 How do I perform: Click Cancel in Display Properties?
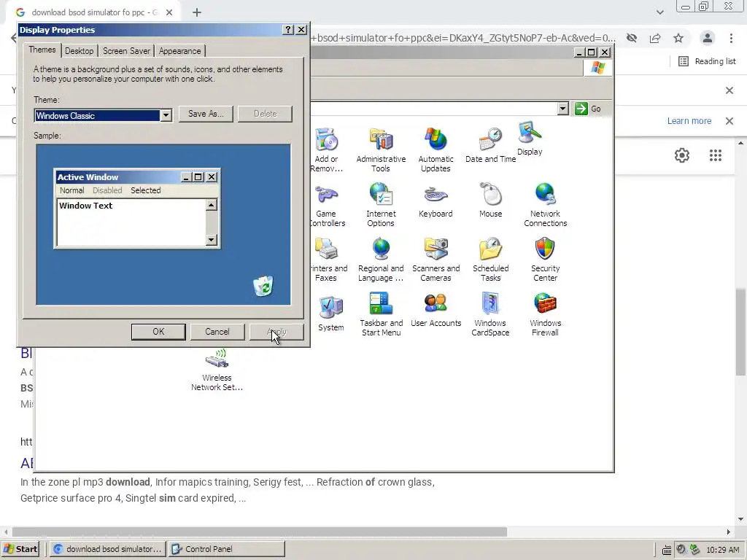coord(217,332)
